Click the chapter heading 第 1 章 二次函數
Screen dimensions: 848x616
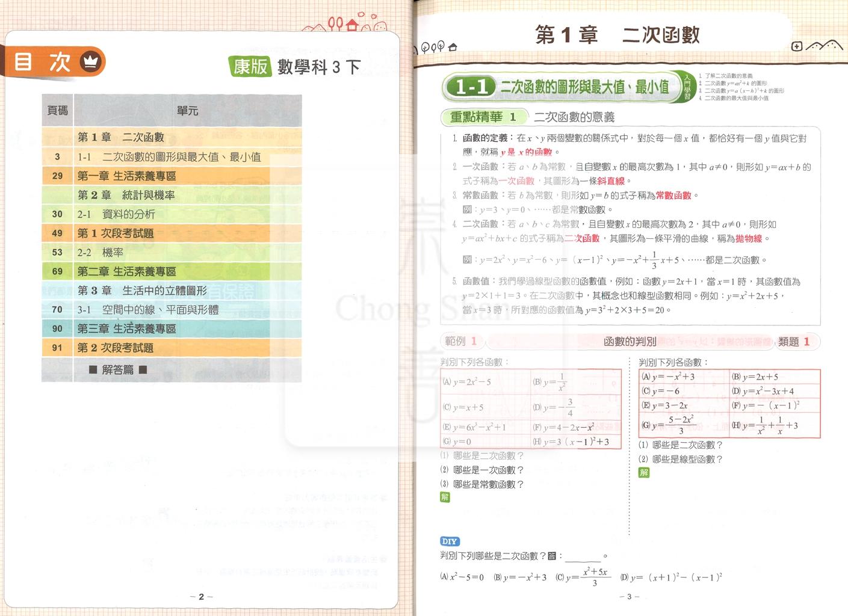[617, 34]
